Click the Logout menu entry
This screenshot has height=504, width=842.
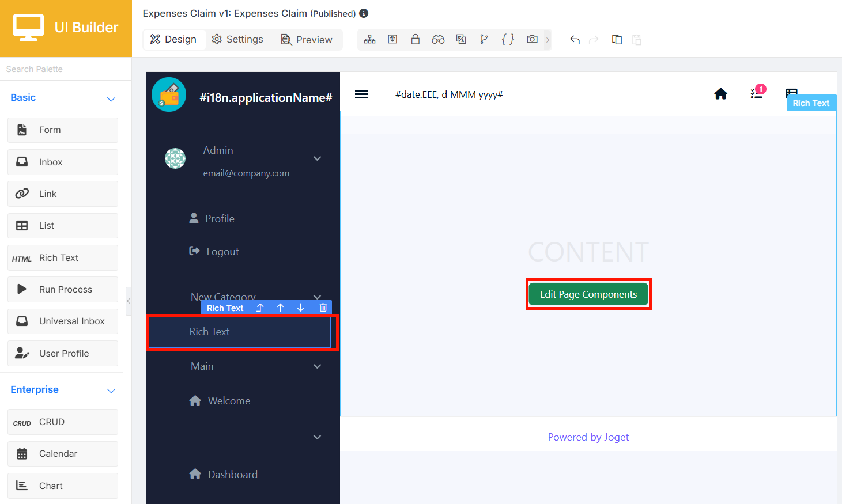[214, 251]
